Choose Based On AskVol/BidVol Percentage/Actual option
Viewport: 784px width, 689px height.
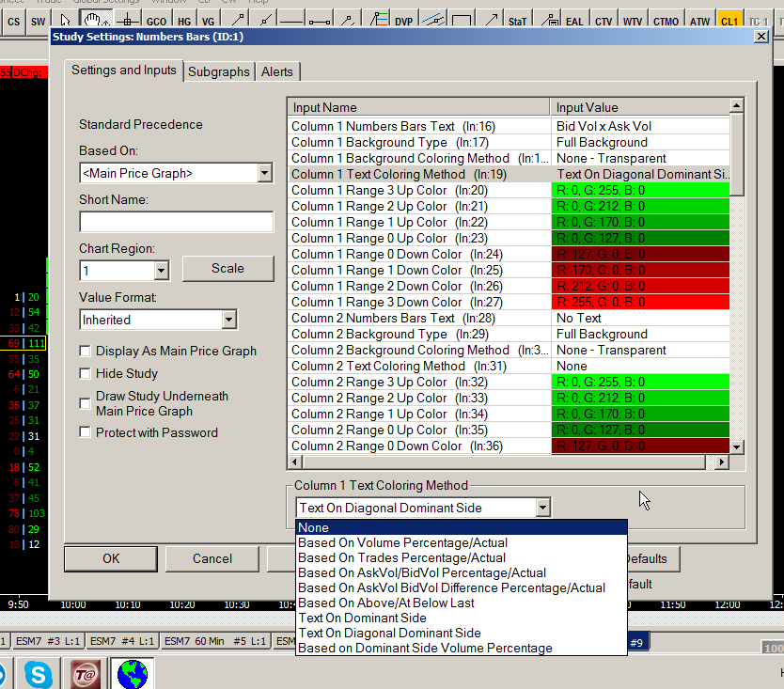click(462, 572)
